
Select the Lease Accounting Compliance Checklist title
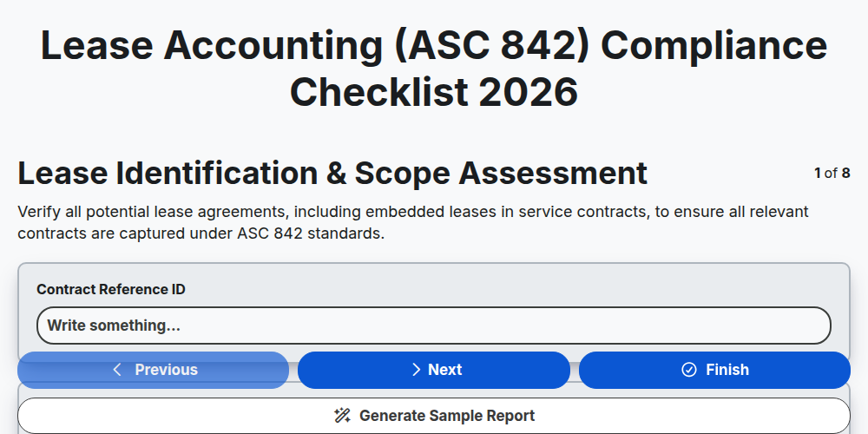point(434,69)
